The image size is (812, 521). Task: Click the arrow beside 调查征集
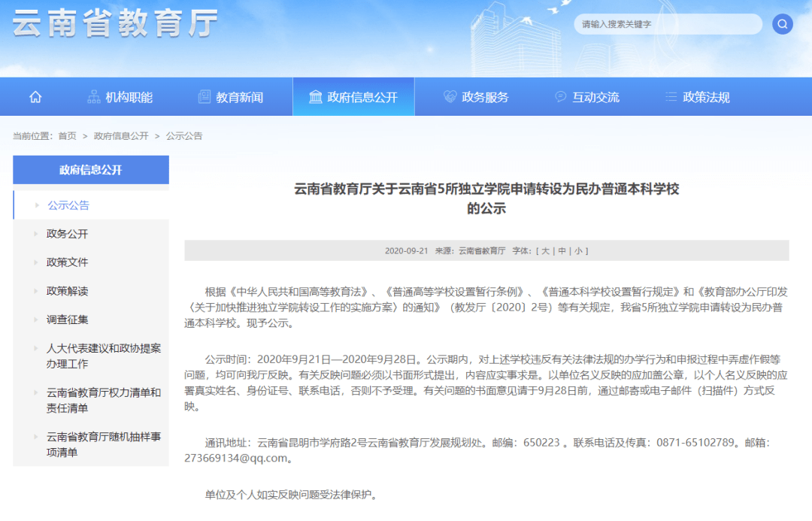[36, 320]
